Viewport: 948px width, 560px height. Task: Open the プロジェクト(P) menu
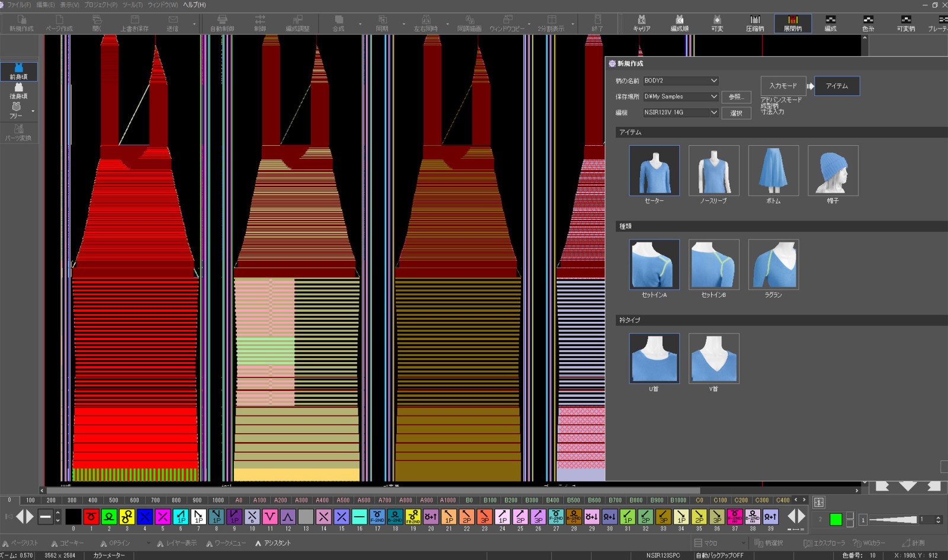click(101, 5)
